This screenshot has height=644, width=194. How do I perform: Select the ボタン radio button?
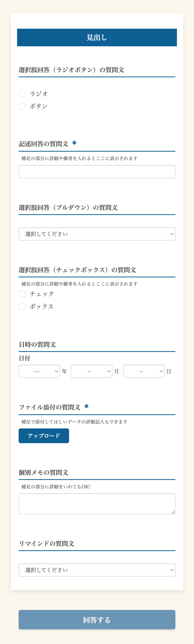click(22, 106)
